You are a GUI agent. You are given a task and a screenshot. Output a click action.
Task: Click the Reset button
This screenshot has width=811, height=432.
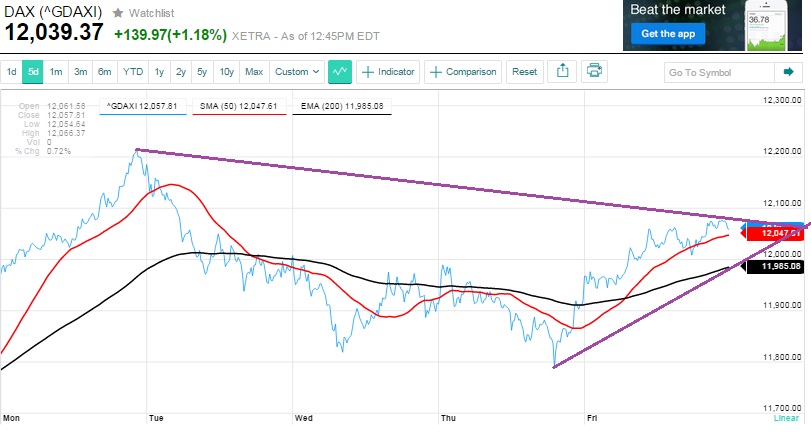pos(524,72)
